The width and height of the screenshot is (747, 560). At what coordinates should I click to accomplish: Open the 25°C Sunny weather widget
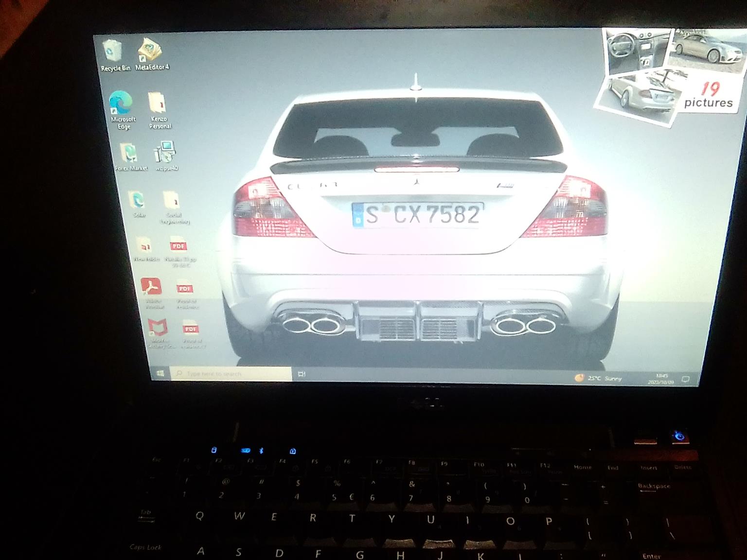pos(598,378)
